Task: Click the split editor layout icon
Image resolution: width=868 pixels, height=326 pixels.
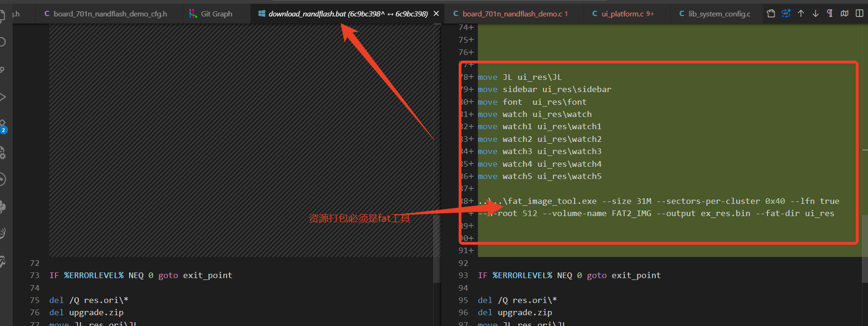Action: click(860, 14)
